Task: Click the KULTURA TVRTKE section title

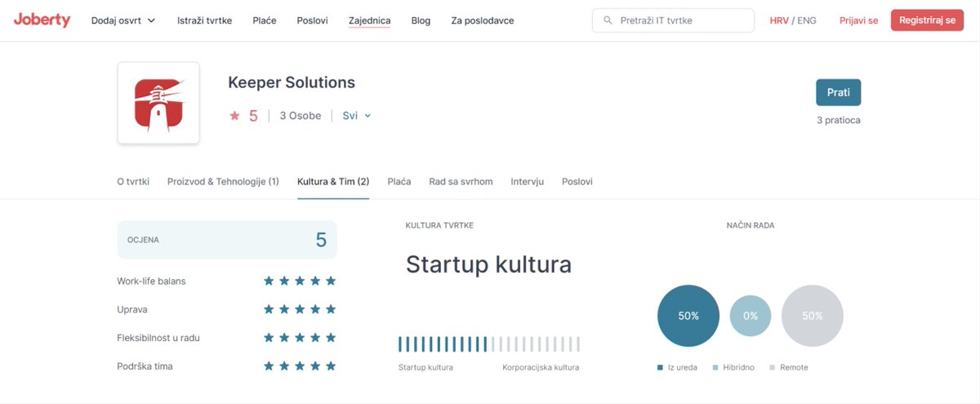Action: point(439,225)
